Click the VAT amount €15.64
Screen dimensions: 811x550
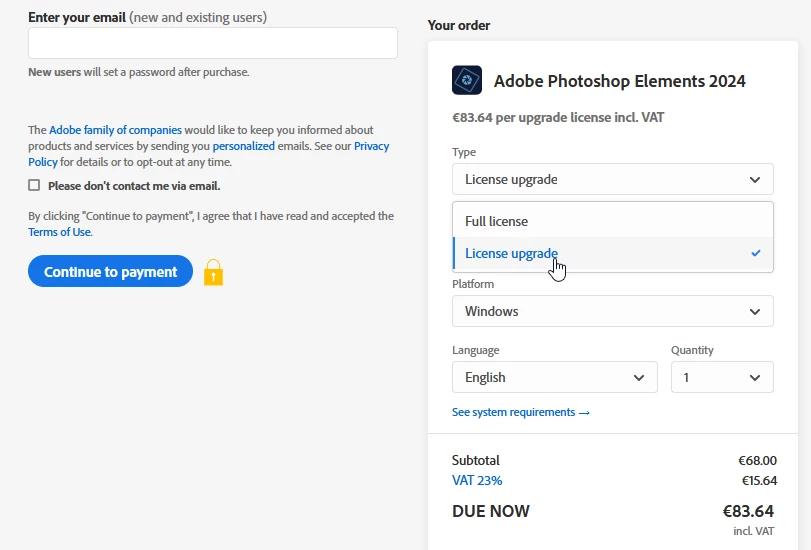coord(759,481)
